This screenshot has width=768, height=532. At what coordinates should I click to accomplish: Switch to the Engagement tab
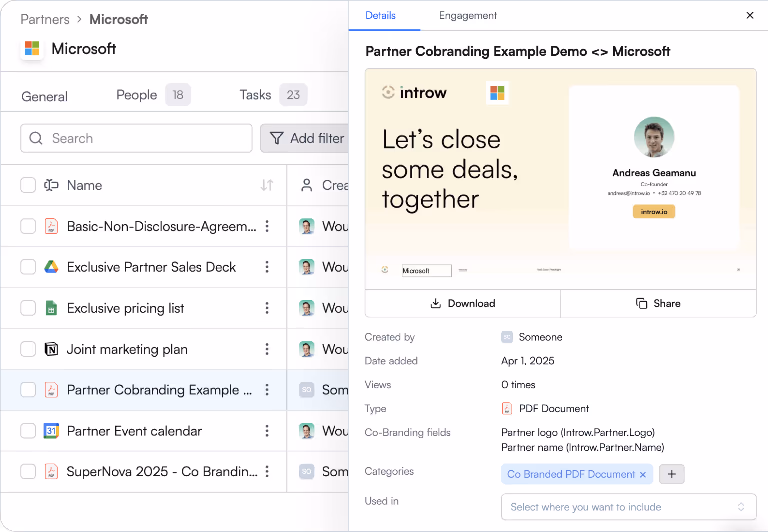pyautogui.click(x=468, y=15)
